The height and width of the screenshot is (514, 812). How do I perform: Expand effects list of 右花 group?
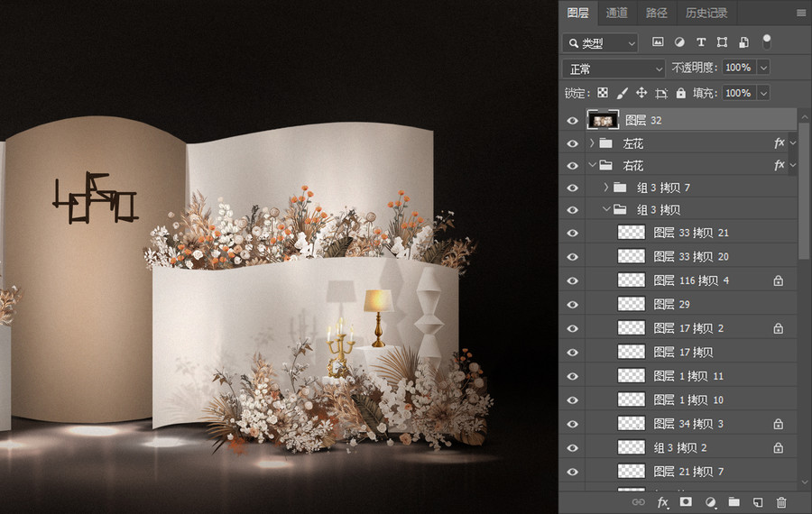pyautogui.click(x=793, y=165)
